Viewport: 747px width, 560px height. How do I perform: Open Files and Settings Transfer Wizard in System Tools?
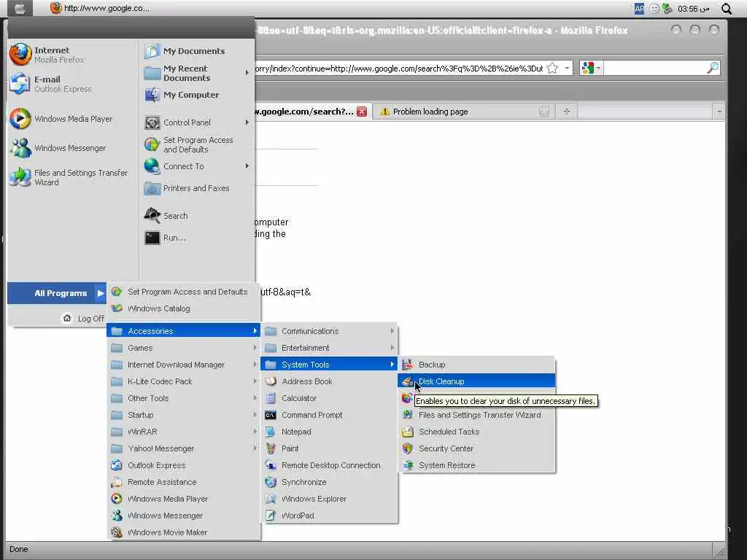pyautogui.click(x=477, y=415)
